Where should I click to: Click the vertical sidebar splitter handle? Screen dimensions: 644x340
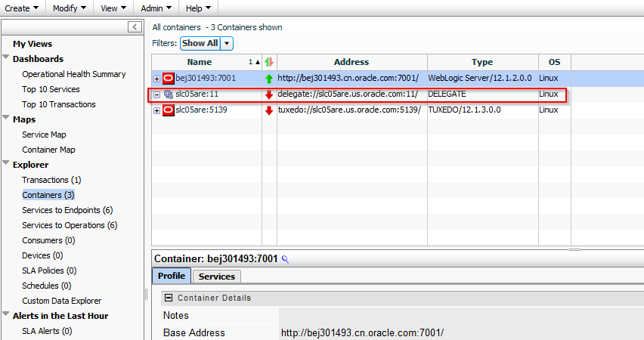(x=146, y=295)
